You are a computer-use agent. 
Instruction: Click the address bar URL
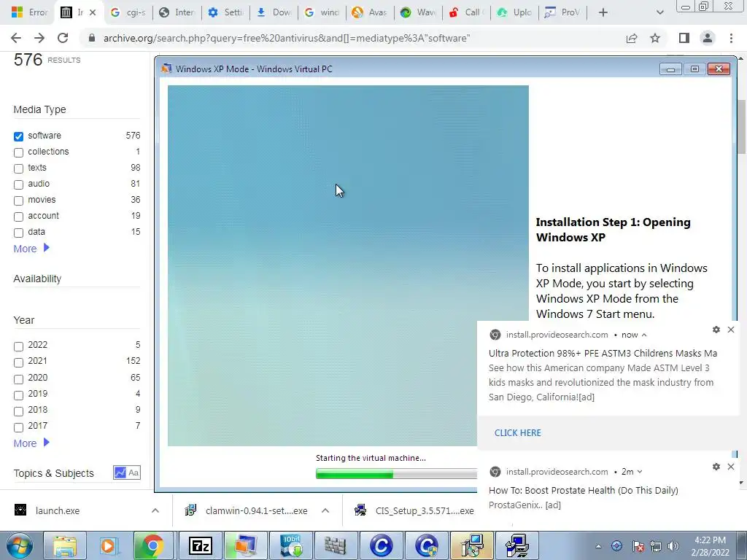(x=287, y=38)
